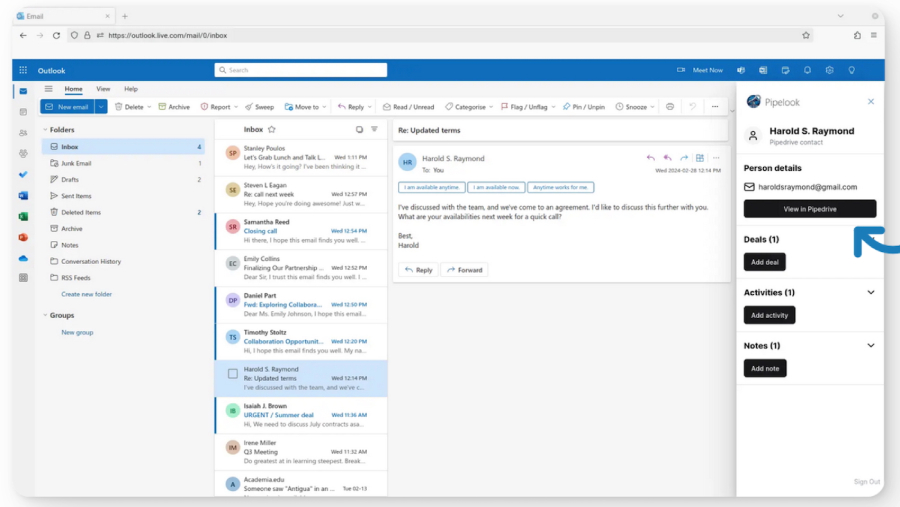The width and height of the screenshot is (900, 507).
Task: Click the Add deal button
Action: pyautogui.click(x=765, y=262)
